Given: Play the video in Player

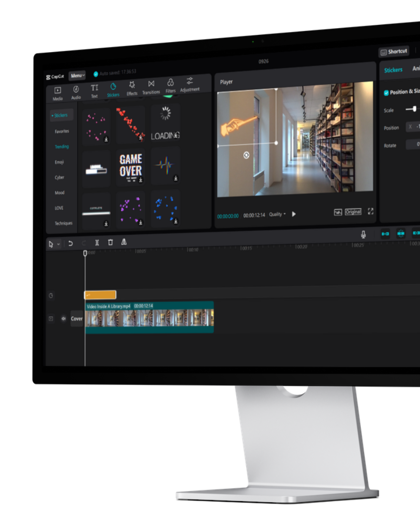Looking at the screenshot, I should [294, 214].
